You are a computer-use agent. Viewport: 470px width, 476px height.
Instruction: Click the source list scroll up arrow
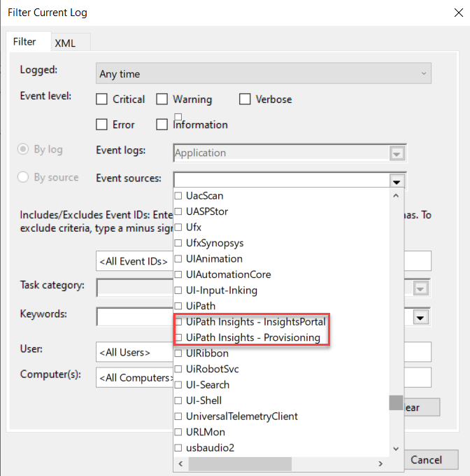tap(396, 196)
